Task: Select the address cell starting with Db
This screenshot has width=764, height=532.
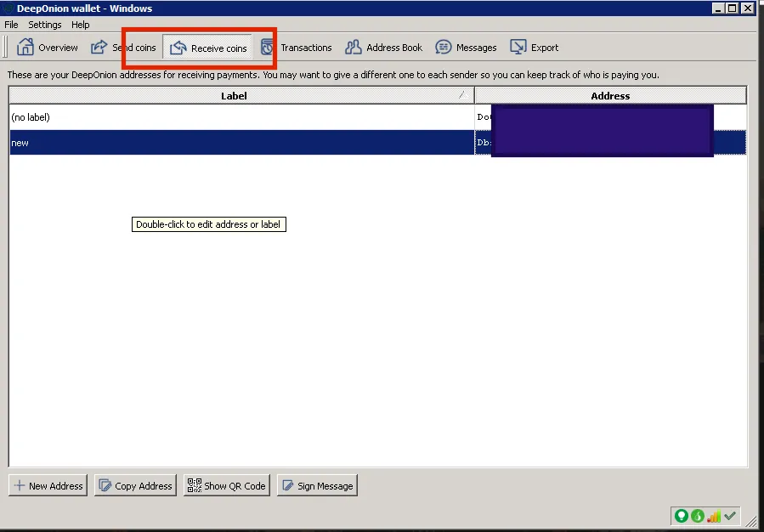Action: point(610,143)
